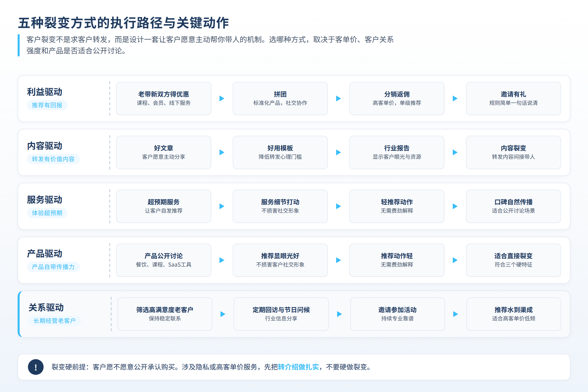The height and width of the screenshot is (392, 588).
Task: Click the 好文章 card
Action: [x=163, y=152]
